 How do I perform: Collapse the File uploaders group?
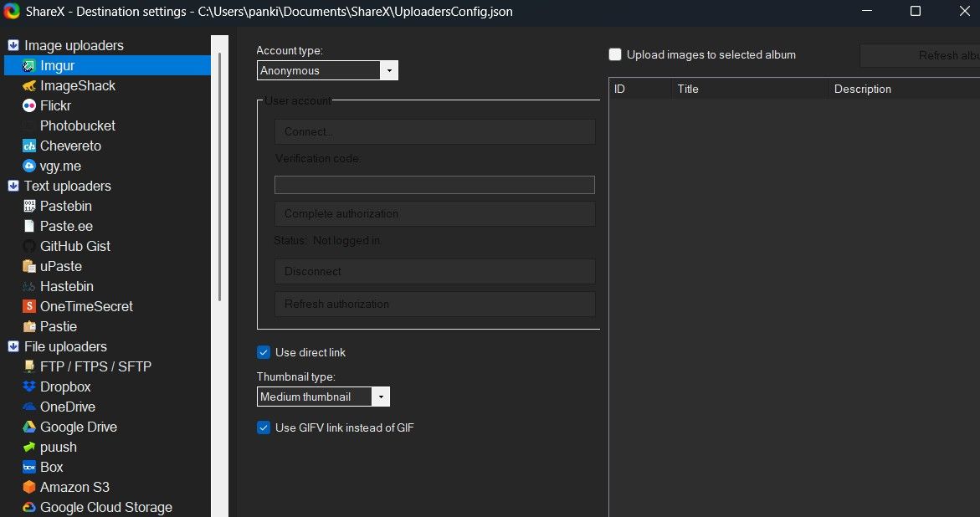[x=13, y=346]
